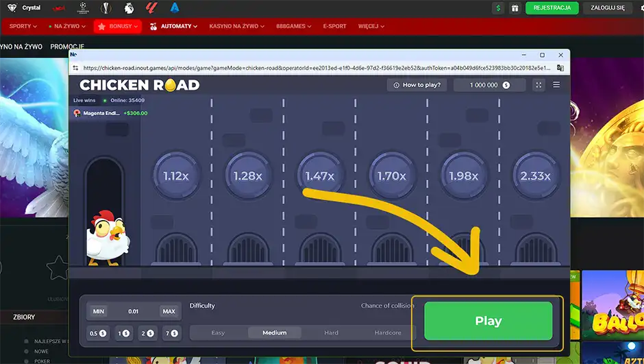The width and height of the screenshot is (644, 364).
Task: Expand the Automaty dropdown menu
Action: pos(174,26)
